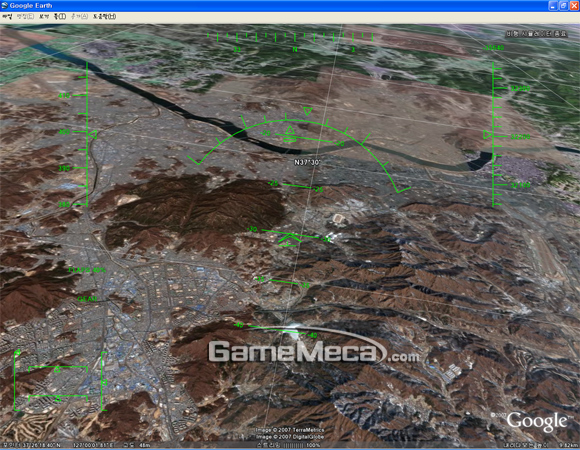Minimize the Google Earth window
This screenshot has height=450, width=580.
553,6
